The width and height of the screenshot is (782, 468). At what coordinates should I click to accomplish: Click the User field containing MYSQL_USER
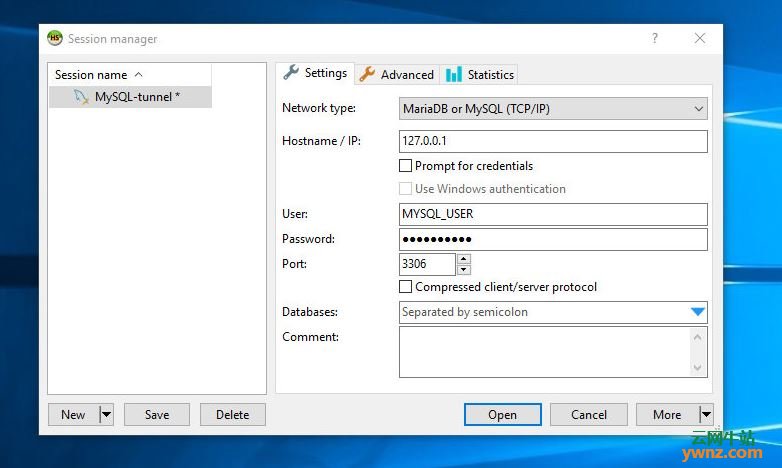pyautogui.click(x=553, y=214)
